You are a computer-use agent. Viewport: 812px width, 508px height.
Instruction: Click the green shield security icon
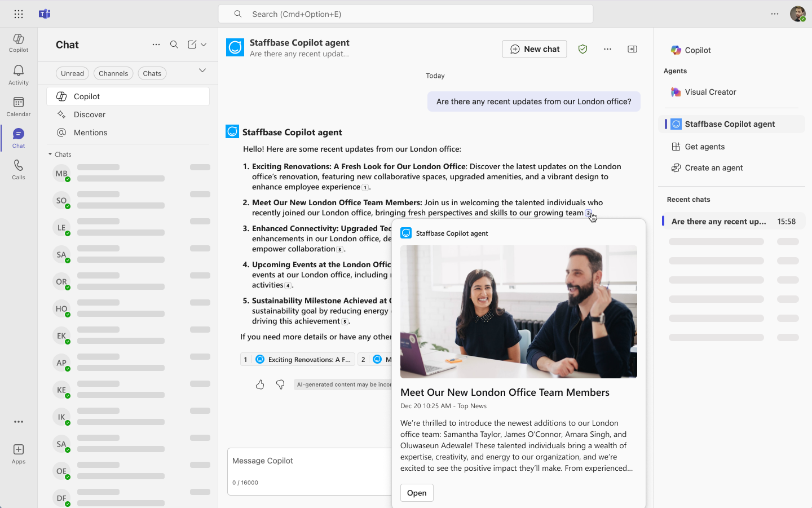pos(583,49)
